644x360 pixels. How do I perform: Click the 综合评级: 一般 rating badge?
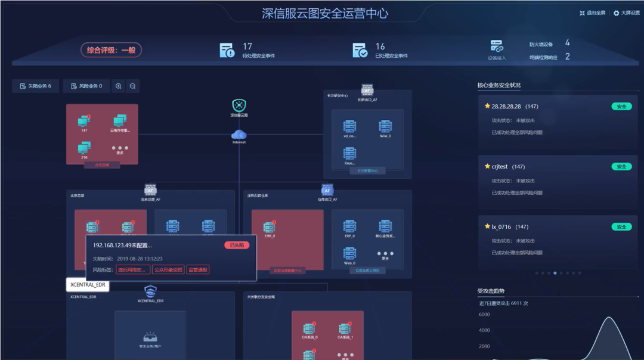[111, 50]
